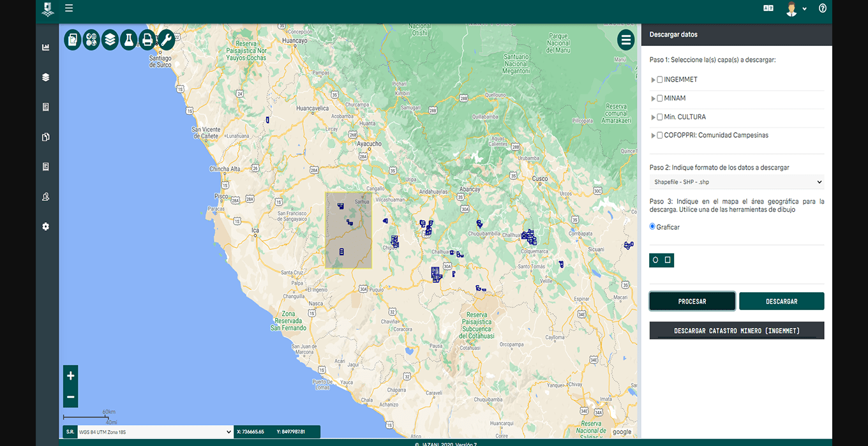Click the Min. CULTURA layer label
The width and height of the screenshot is (868, 446).
click(685, 117)
